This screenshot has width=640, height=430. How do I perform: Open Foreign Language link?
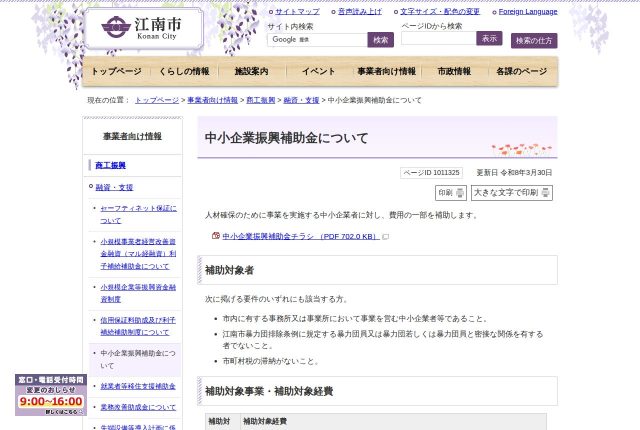pos(528,11)
